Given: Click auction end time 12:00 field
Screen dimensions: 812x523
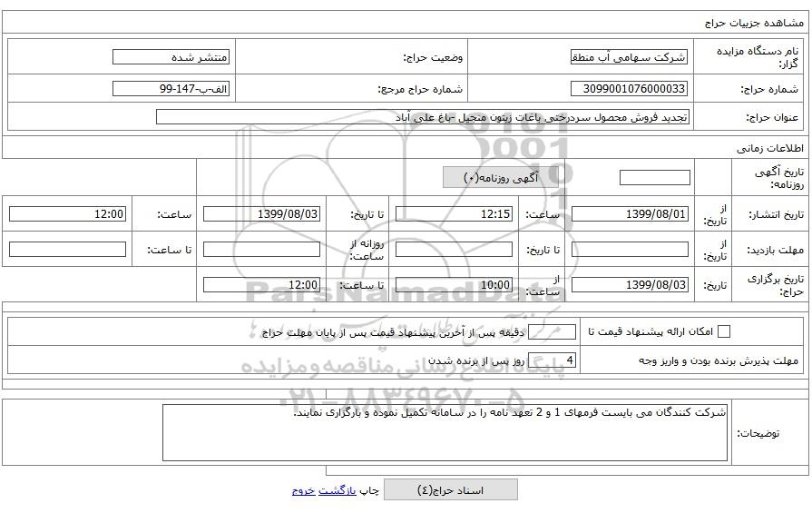Looking at the screenshot, I should (x=261, y=284).
